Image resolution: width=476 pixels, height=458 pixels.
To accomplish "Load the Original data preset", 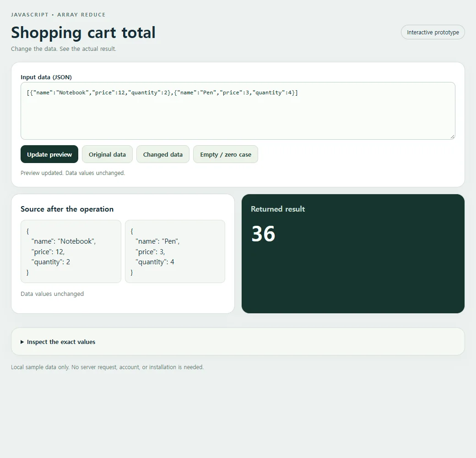I will [x=107, y=154].
